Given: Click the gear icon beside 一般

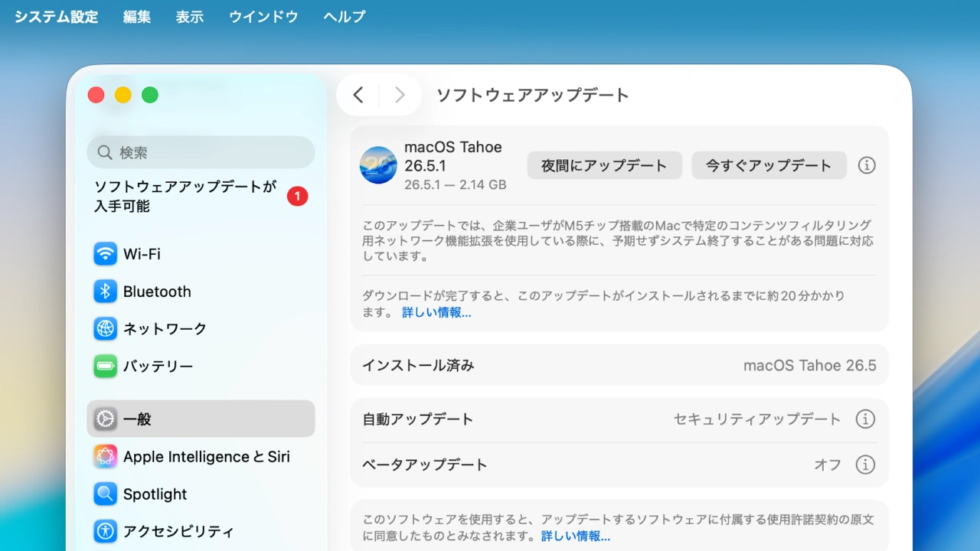Looking at the screenshot, I should (106, 419).
